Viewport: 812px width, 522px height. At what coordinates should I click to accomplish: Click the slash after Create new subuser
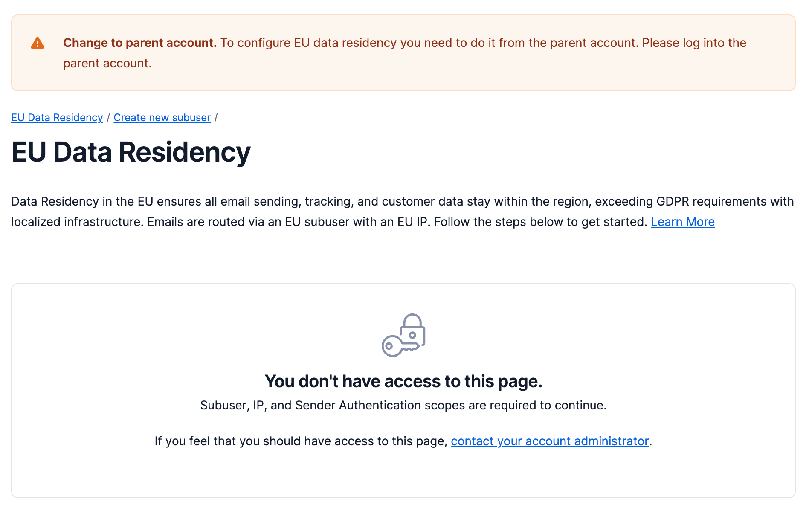[x=216, y=118]
